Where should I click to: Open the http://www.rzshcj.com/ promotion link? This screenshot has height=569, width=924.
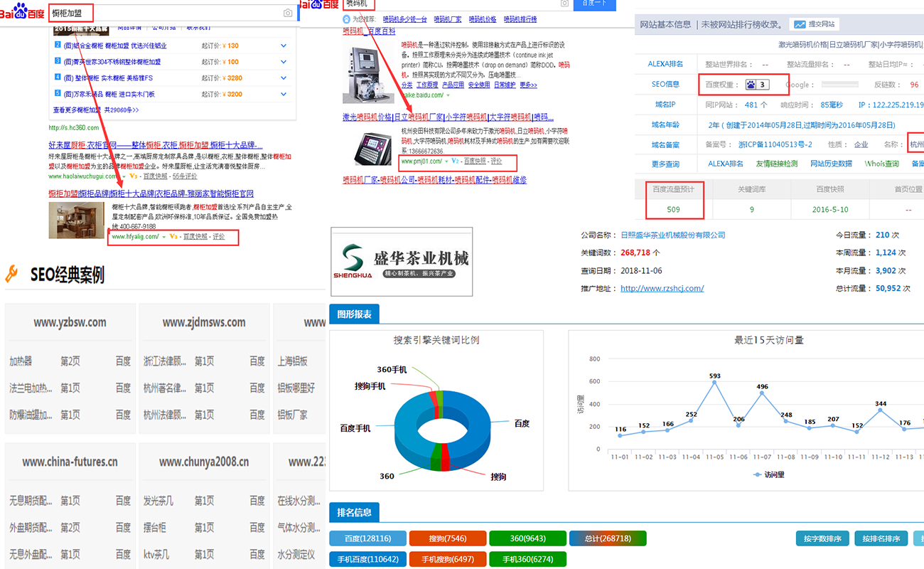pos(662,288)
